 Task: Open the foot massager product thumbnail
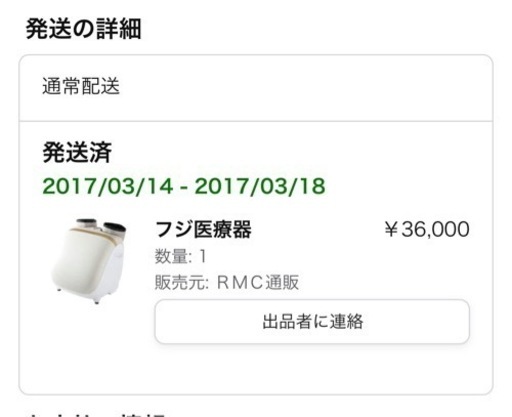(x=90, y=261)
